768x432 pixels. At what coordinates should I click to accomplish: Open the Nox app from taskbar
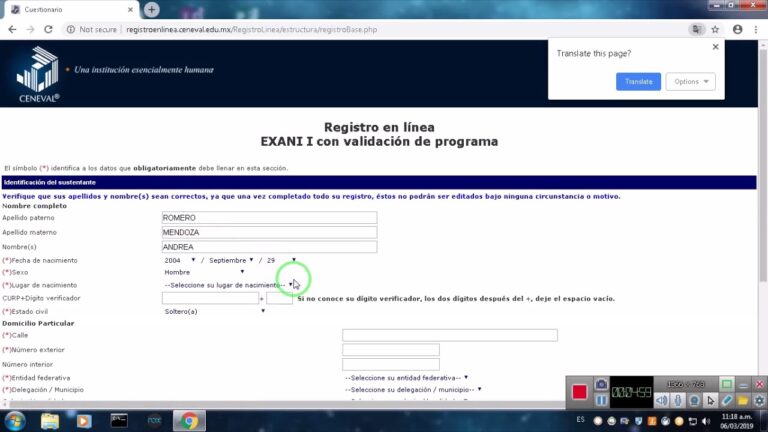pyautogui.click(x=154, y=421)
